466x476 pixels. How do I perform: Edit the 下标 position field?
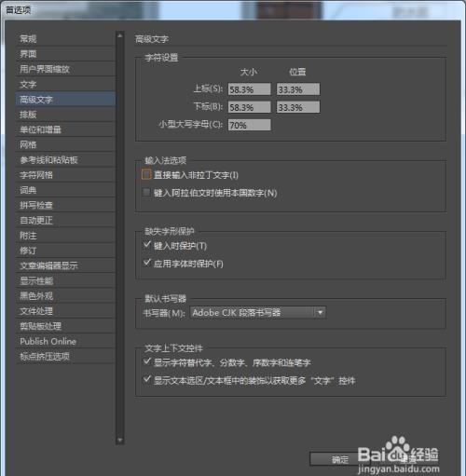pyautogui.click(x=298, y=107)
